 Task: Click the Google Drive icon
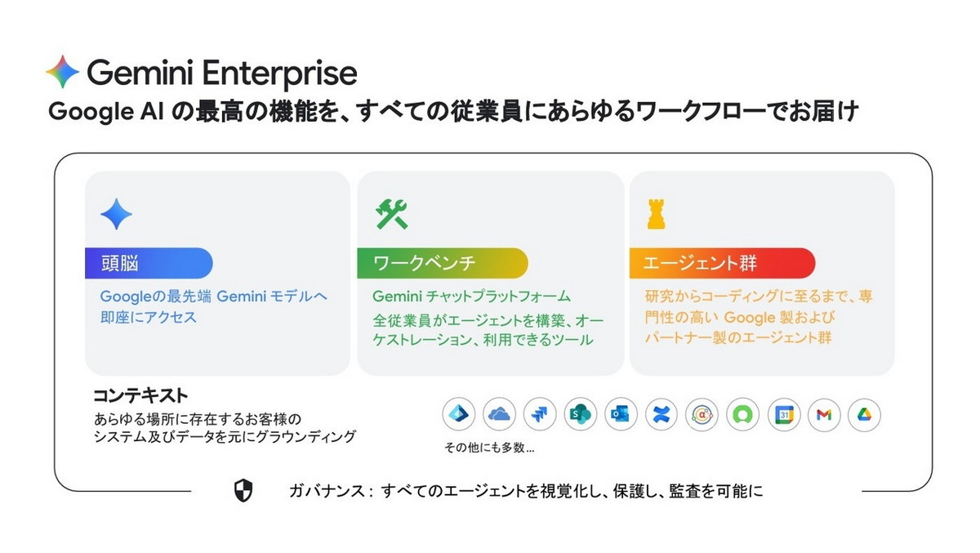point(864,415)
